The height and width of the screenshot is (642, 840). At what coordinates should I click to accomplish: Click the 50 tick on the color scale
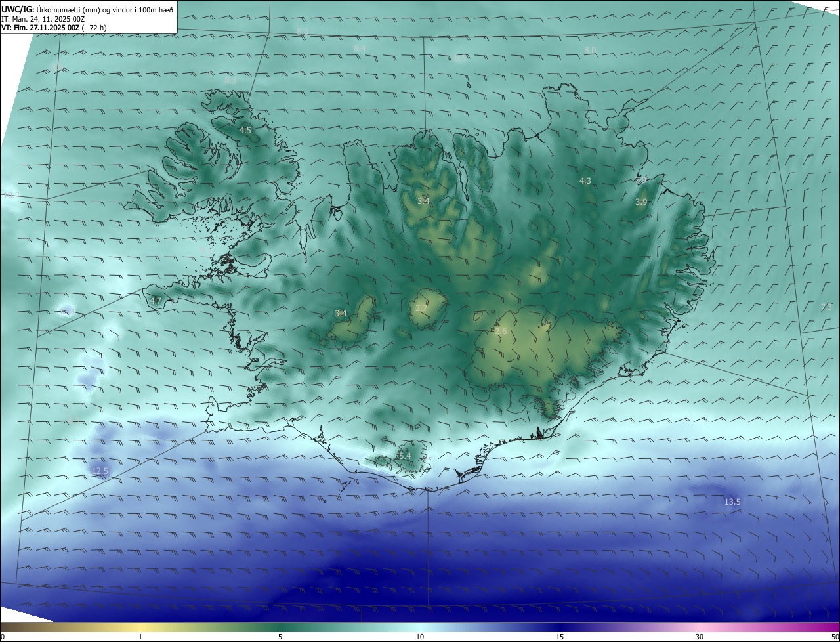[x=835, y=637]
